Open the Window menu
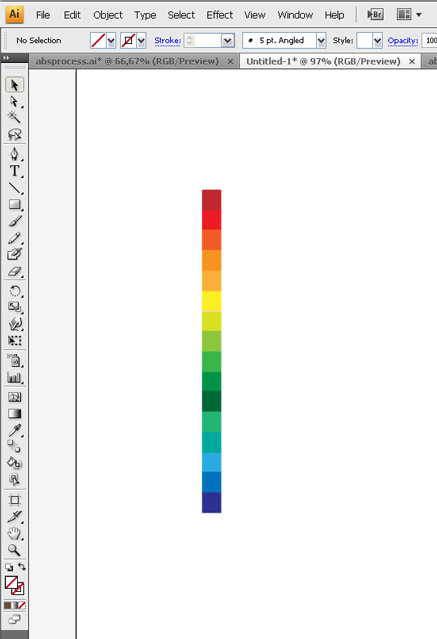This screenshot has height=639, width=437. [x=295, y=15]
